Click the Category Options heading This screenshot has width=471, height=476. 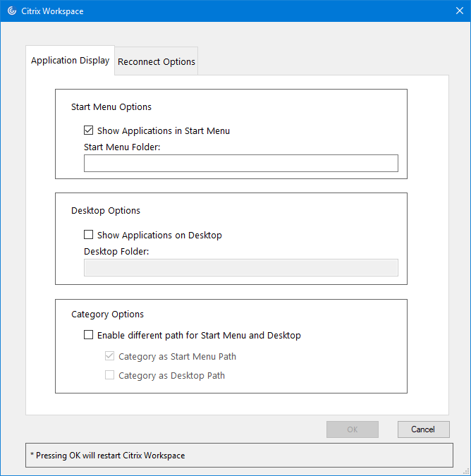coord(107,315)
